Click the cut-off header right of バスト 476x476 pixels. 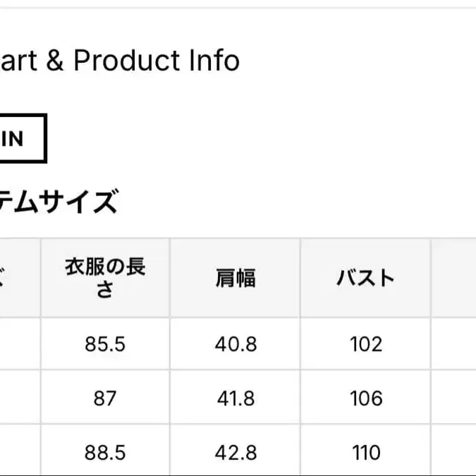coord(455,278)
